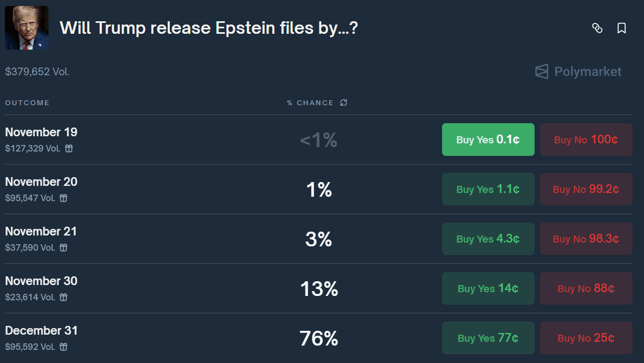The width and height of the screenshot is (644, 363).
Task: Open the Trump market thumbnail image
Action: pyautogui.click(x=27, y=28)
